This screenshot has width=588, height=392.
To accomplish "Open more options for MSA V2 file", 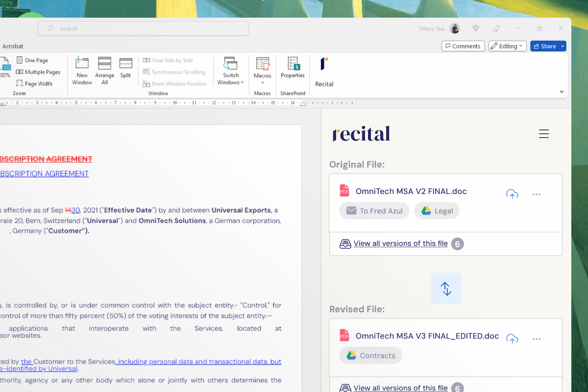I will 537,195.
